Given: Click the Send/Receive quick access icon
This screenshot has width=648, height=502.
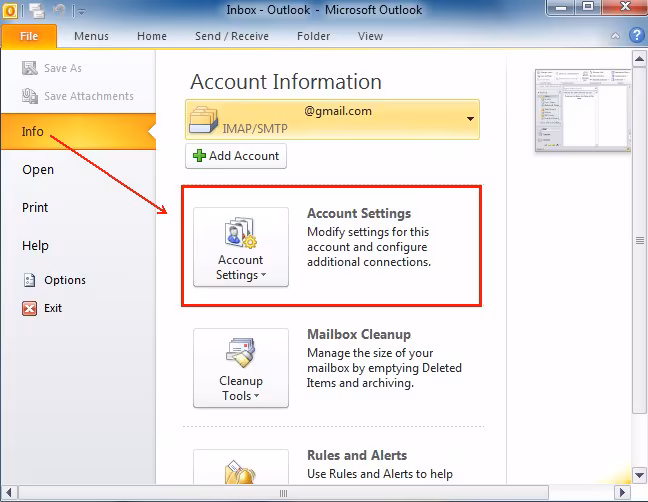Looking at the screenshot, I should coord(37,10).
